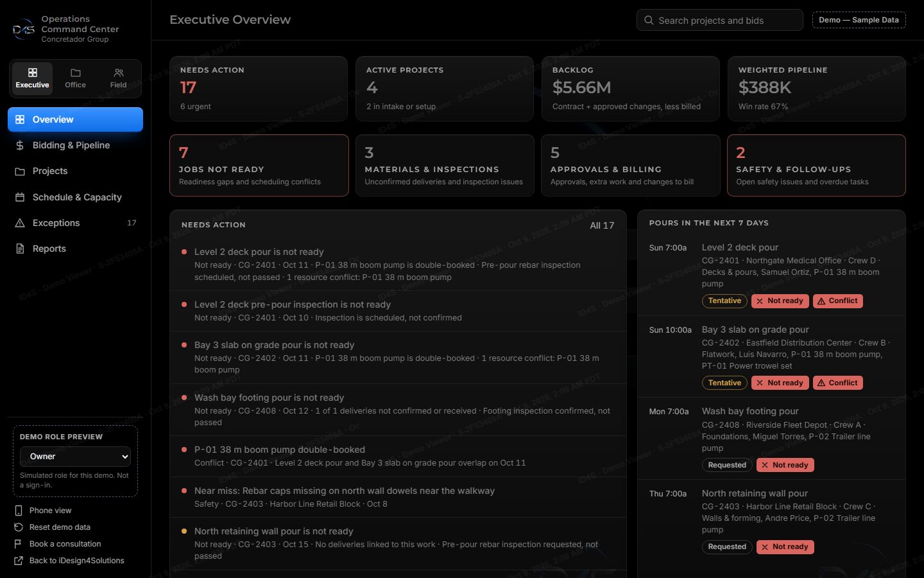Click the dollar sign Bidding icon
This screenshot has width=924, height=578.
pyautogui.click(x=20, y=145)
